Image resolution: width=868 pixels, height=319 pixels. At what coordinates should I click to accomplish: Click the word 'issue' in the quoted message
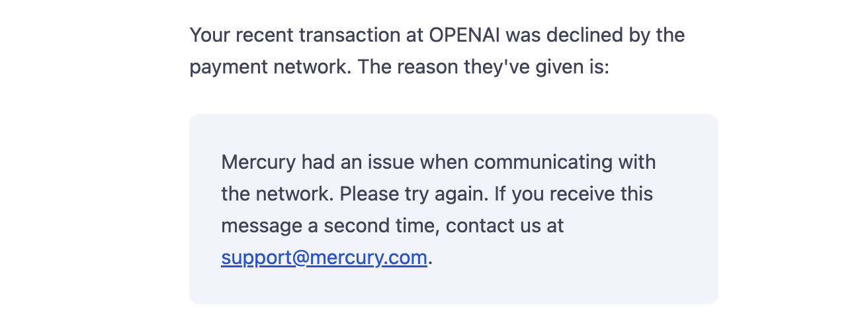coord(390,161)
